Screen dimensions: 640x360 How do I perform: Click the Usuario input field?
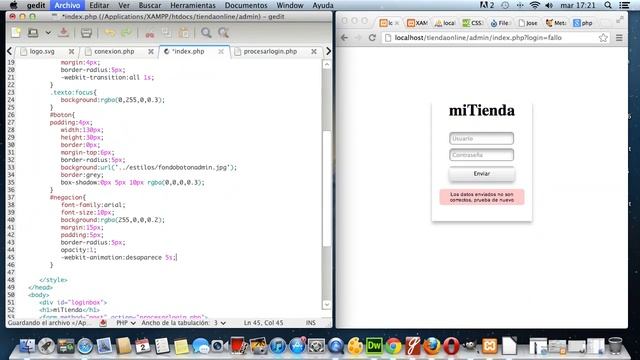481,138
